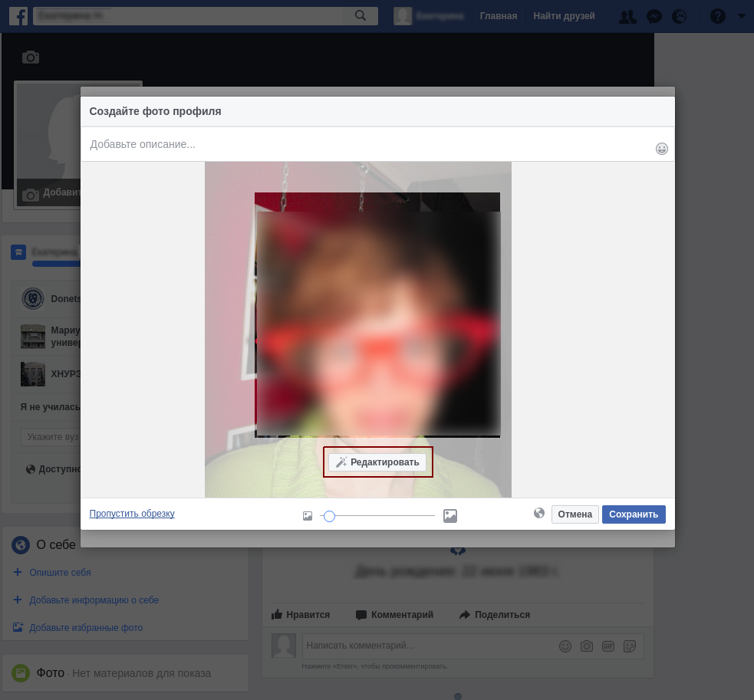Screen dimensions: 754x700
Task: Click the search magnifier icon
Action: click(x=361, y=15)
